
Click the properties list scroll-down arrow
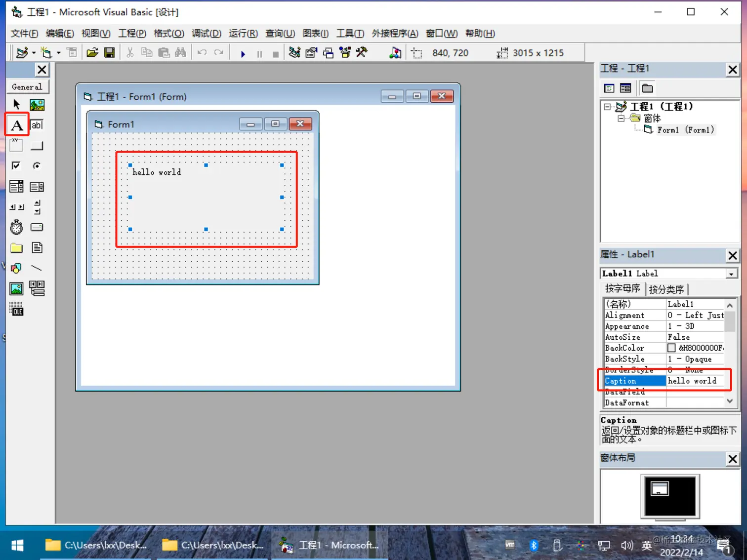(730, 401)
